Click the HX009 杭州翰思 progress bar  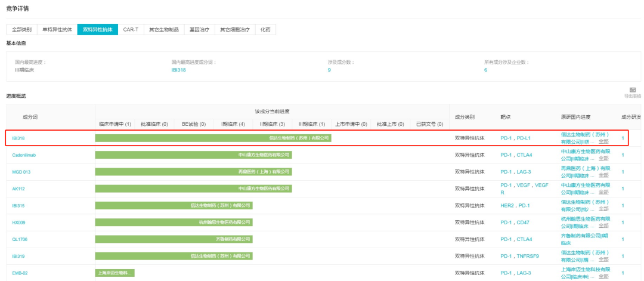pyautogui.click(x=174, y=223)
